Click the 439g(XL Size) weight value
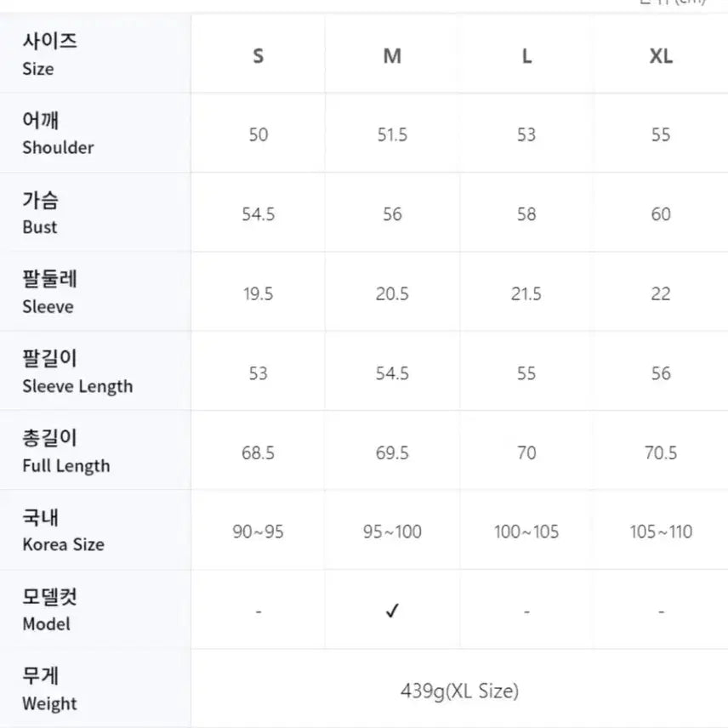 [459, 691]
